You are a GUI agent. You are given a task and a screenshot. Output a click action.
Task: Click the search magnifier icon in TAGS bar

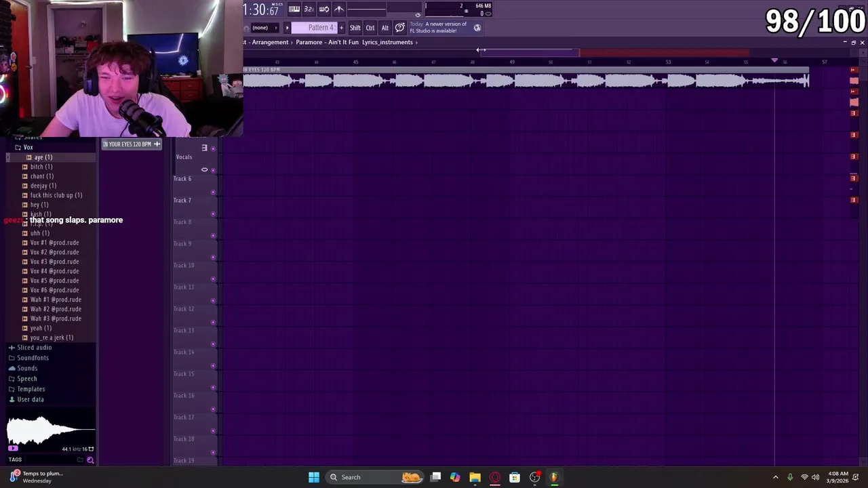click(x=90, y=460)
